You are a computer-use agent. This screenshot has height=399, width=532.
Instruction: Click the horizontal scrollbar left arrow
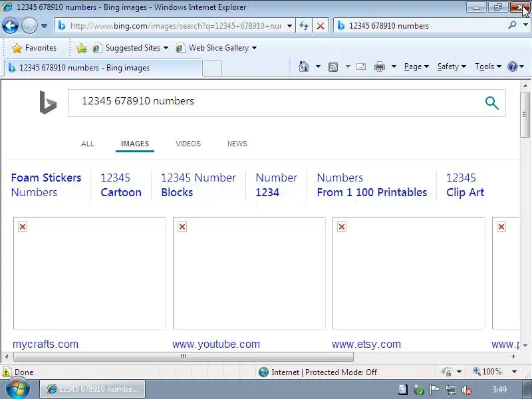[x=7, y=356]
